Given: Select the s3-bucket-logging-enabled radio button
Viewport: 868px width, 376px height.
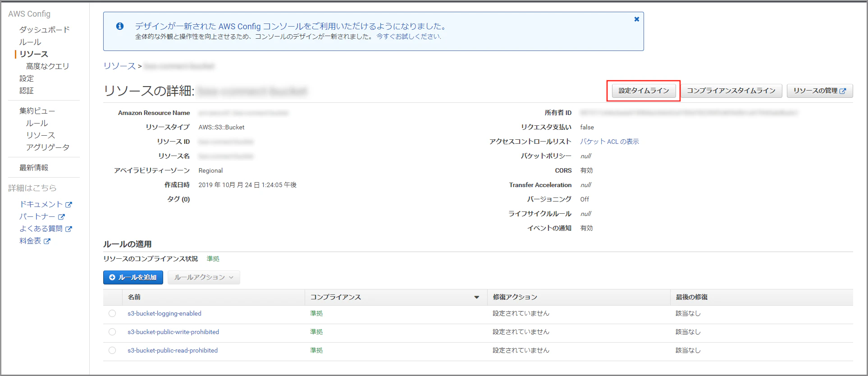Looking at the screenshot, I should (x=112, y=313).
